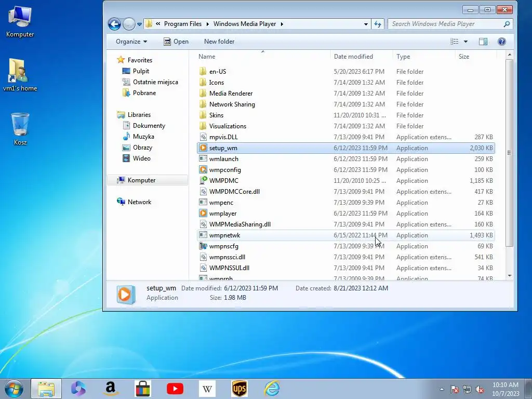Open the view options dropdown arrow
Image resolution: width=532 pixels, height=399 pixels.
click(465, 42)
